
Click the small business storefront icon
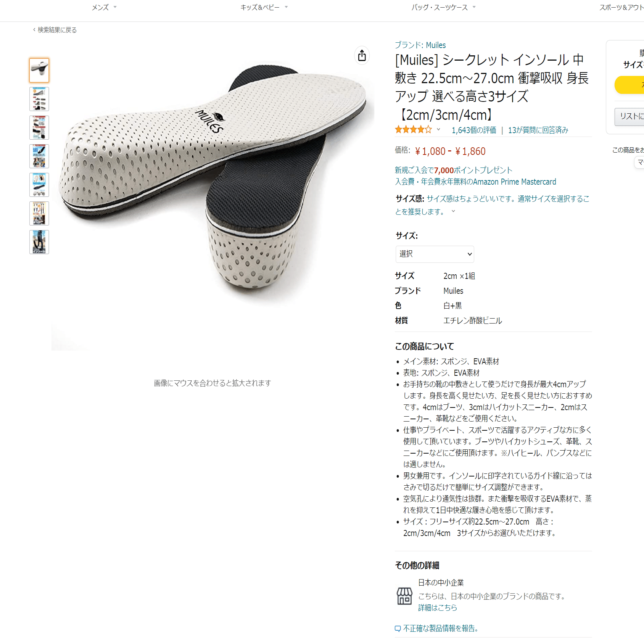(x=404, y=596)
